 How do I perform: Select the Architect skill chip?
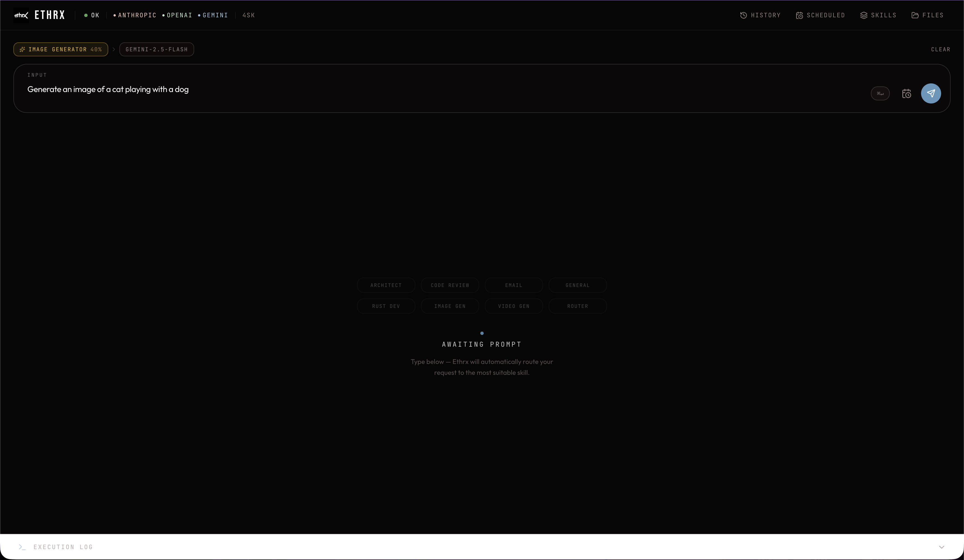coord(386,285)
